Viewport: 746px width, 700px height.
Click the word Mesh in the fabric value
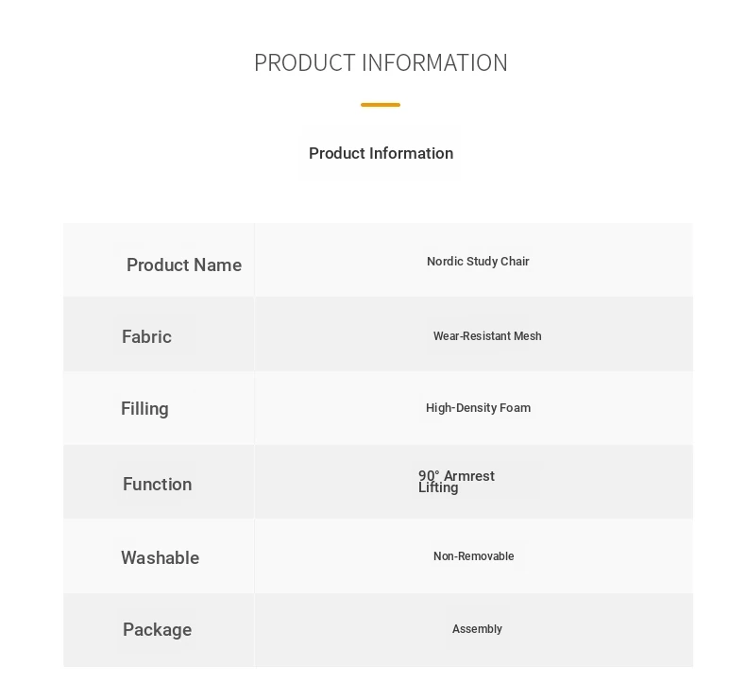528,336
